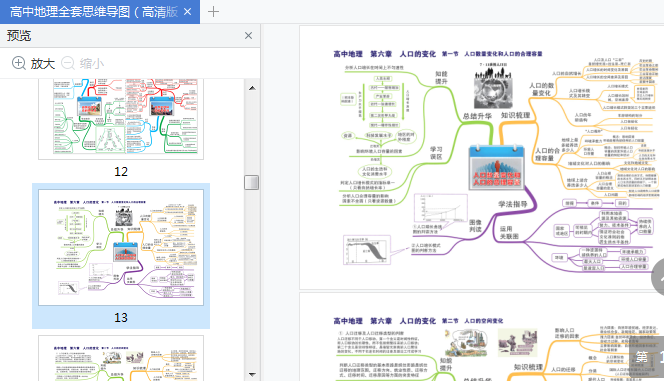The height and width of the screenshot is (381, 664).
Task: Click the 放大 zoom-in label
Action: click(x=43, y=64)
